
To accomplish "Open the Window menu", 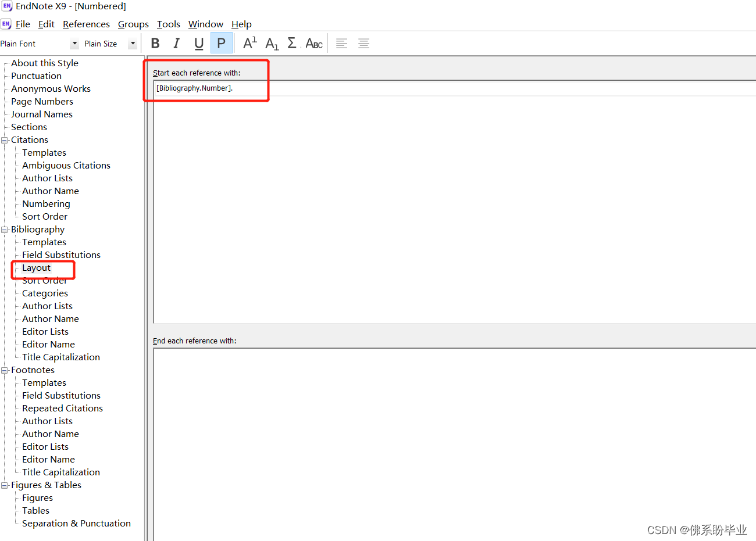I will pyautogui.click(x=206, y=24).
